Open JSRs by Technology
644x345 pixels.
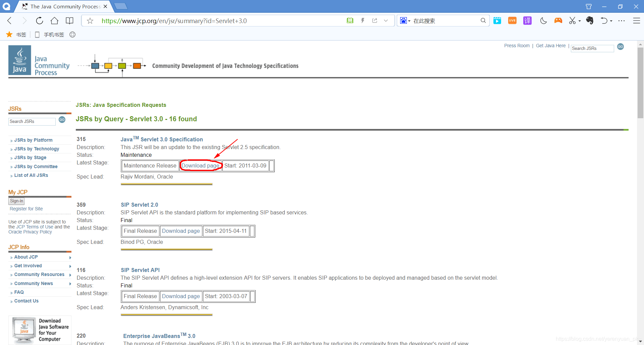(x=37, y=149)
